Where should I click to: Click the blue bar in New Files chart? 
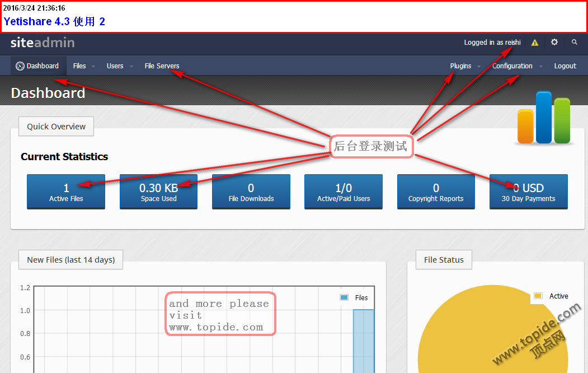(x=364, y=341)
